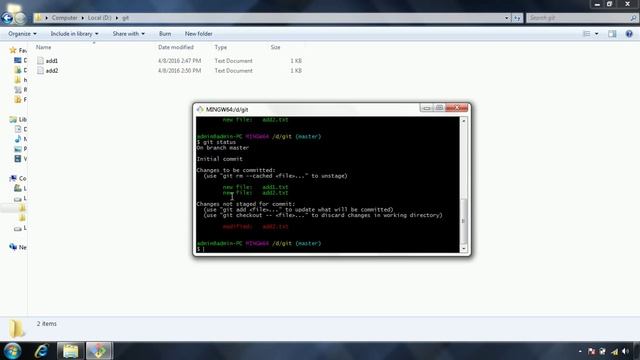The width and height of the screenshot is (640, 360).
Task: Open Music library note icon
Action: 18,139
